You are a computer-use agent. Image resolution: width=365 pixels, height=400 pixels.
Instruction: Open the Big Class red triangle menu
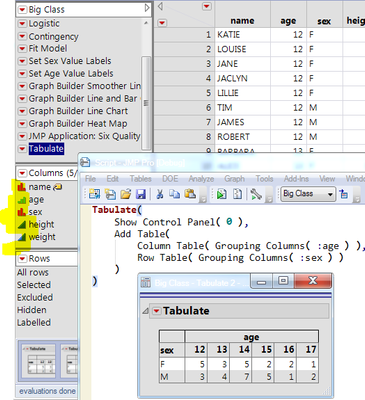coord(22,10)
